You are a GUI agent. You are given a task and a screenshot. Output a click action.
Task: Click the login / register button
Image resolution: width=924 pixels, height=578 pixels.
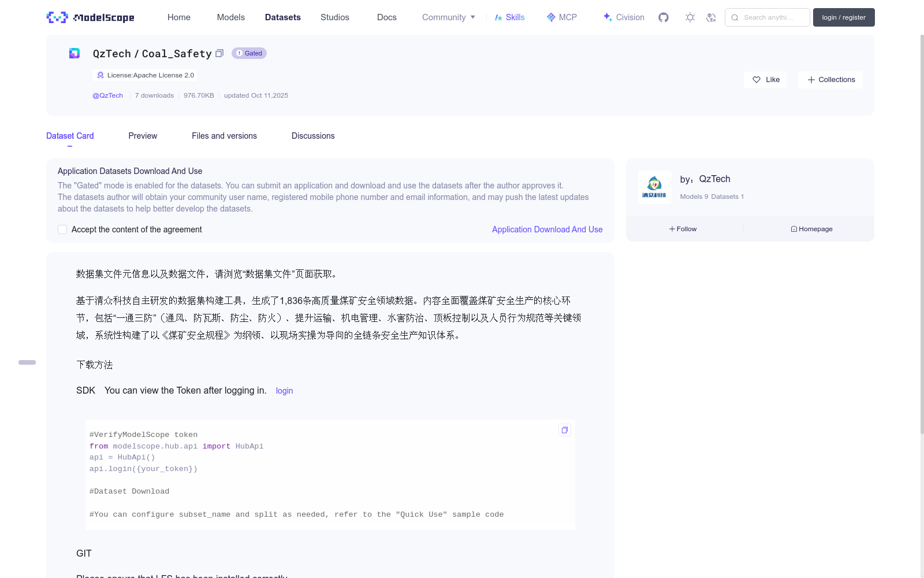click(x=844, y=17)
